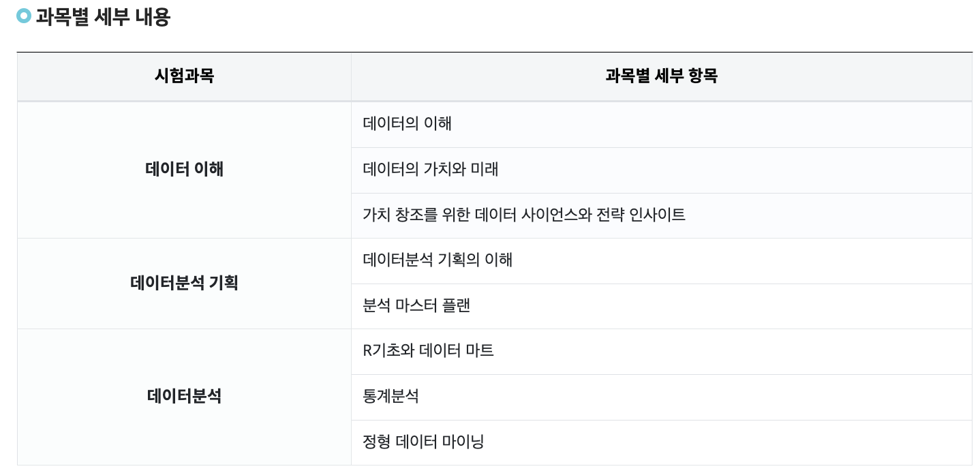The width and height of the screenshot is (980, 473).
Task: Click 가치 창조를 위한 데이터 사이언스와 전략 인사이트
Action: click(x=524, y=215)
